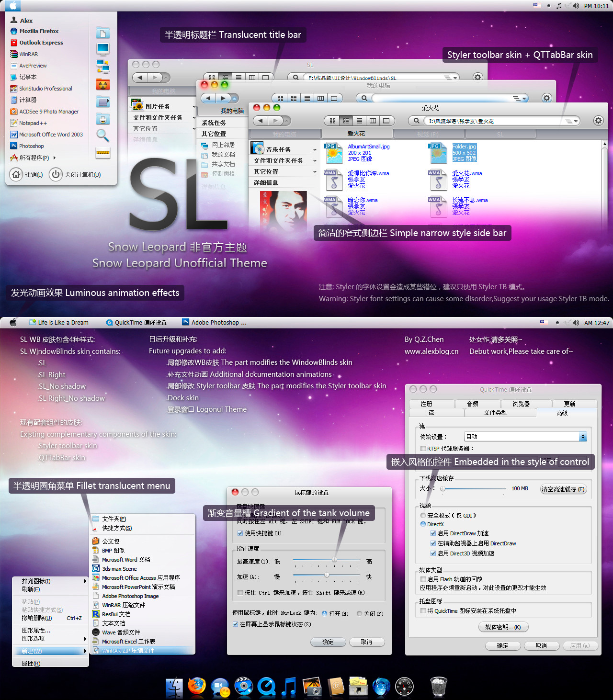Click 注销 log off button
Viewport: 613px width, 700px height.
pyautogui.click(x=27, y=175)
